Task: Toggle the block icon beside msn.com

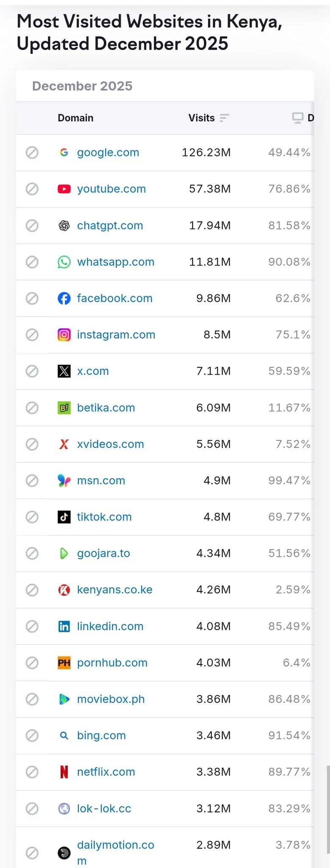Action: (32, 481)
